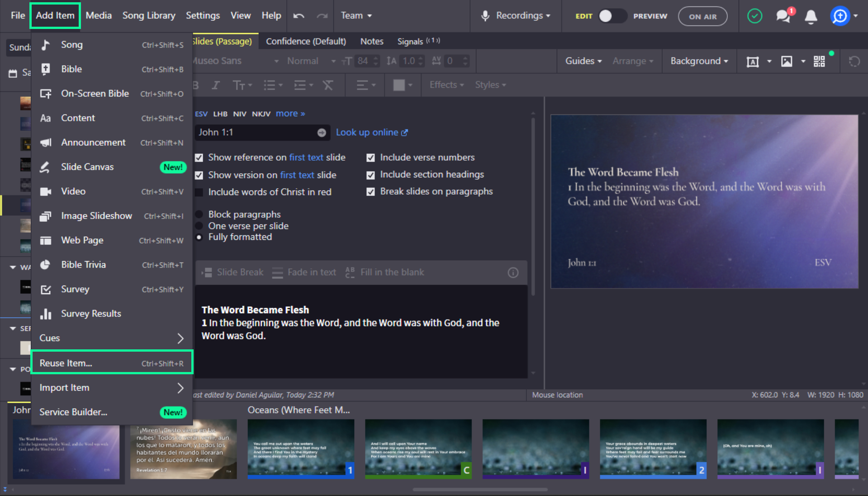
Task: Open the notifications bell
Action: 811,16
